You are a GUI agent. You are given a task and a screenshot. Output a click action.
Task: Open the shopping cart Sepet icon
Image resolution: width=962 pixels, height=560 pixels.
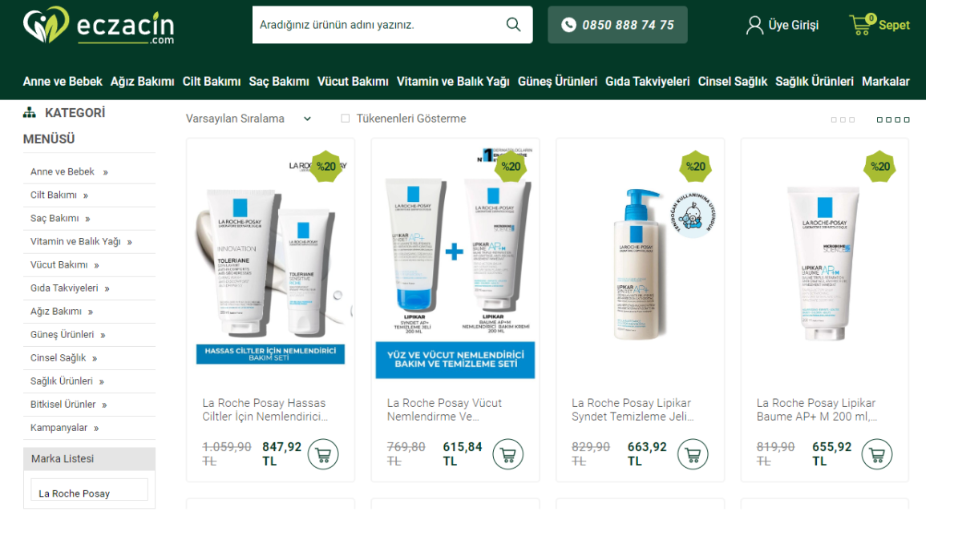[862, 24]
